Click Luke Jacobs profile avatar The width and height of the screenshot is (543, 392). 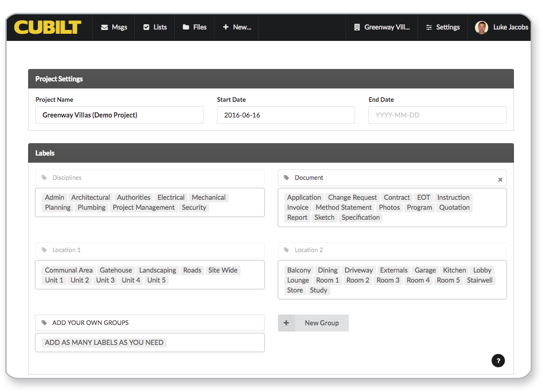pos(482,27)
